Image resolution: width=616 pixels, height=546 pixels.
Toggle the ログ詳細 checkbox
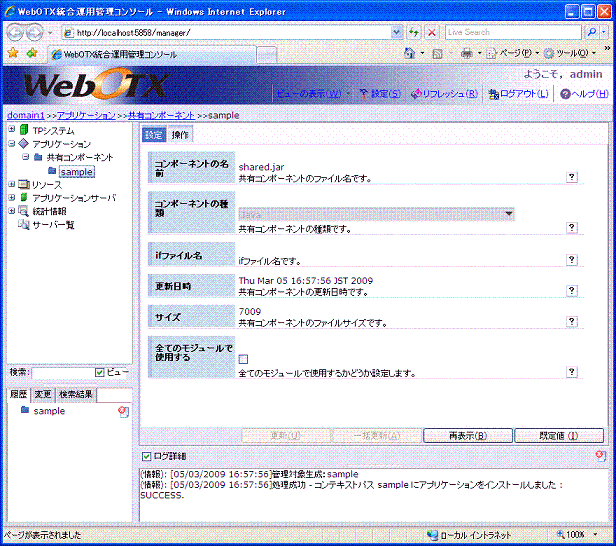[148, 456]
